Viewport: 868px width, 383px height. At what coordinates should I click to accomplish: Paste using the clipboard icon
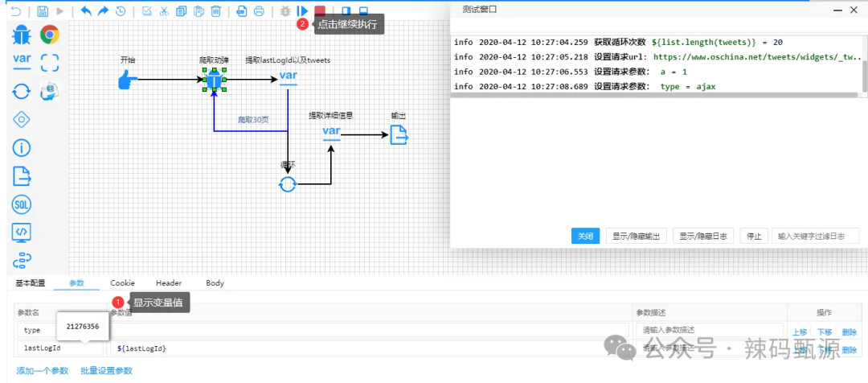[x=199, y=10]
